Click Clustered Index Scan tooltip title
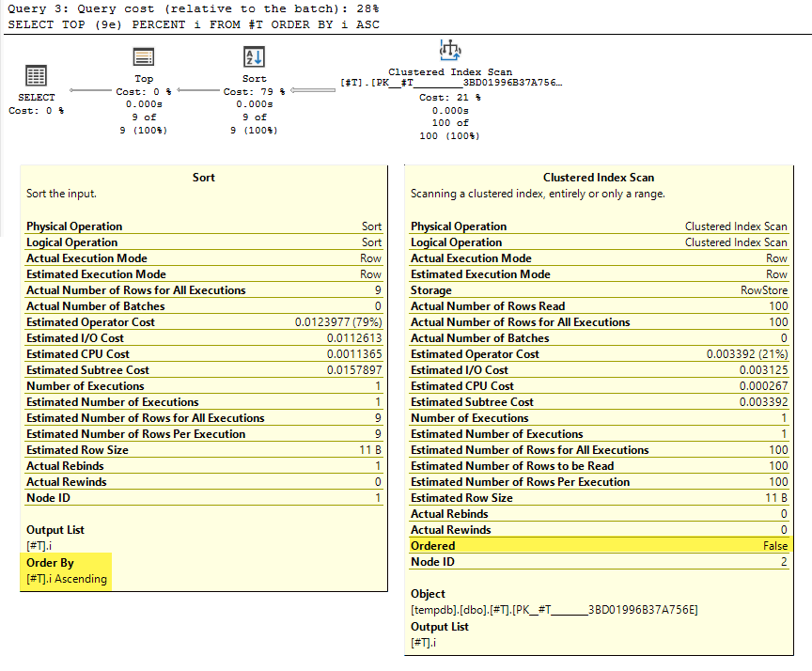812x671 pixels. 599,178
